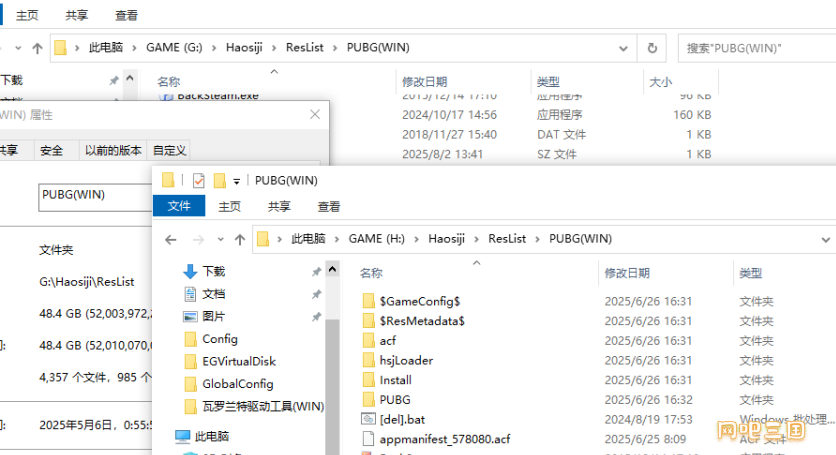Select 图片 in front window navigation pane
The height and width of the screenshot is (455, 836).
point(213,316)
